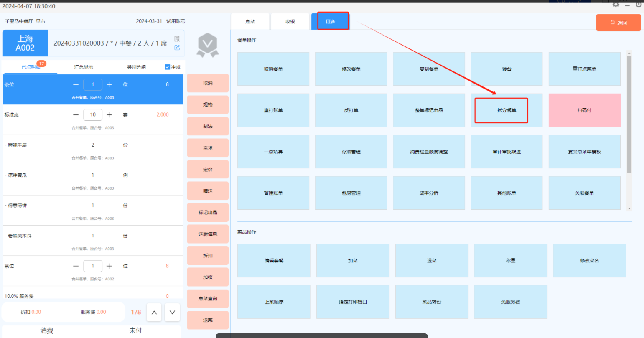Click the order details receipt icon
644x338 pixels.
[177, 38]
